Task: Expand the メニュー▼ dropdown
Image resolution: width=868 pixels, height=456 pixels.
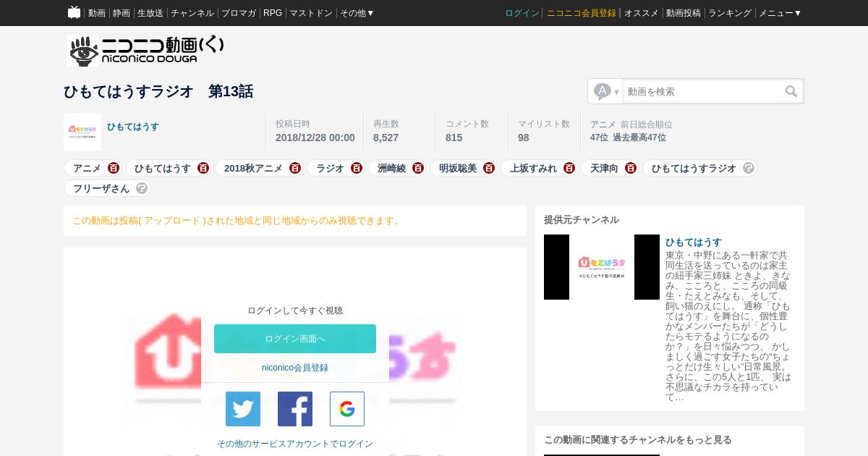Action: click(780, 13)
